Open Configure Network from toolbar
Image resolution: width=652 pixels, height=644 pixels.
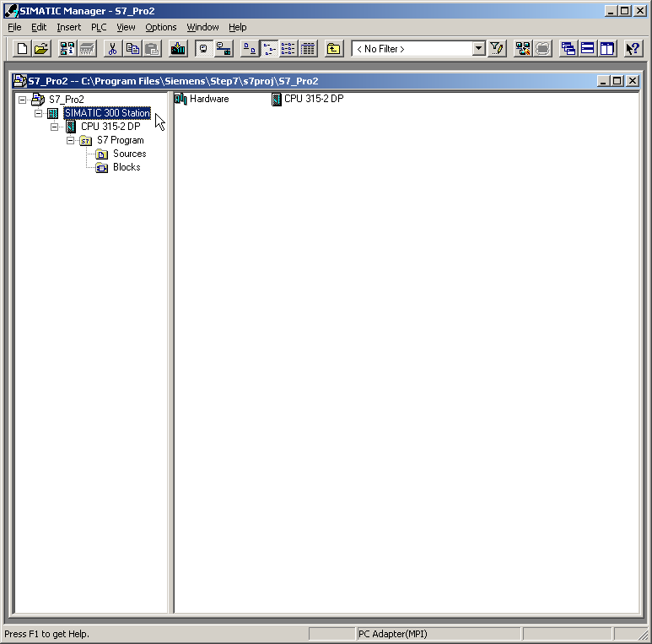523,49
